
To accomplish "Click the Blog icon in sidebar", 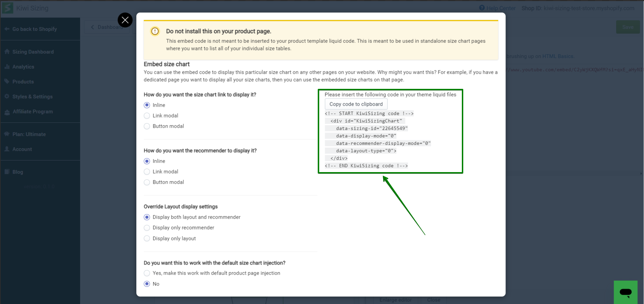I will tap(7, 171).
